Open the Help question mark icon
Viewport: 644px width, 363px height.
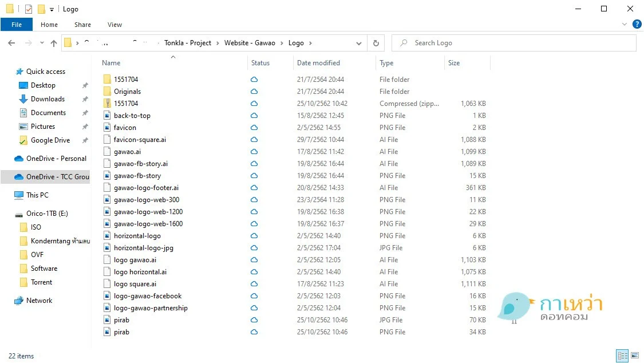tap(637, 25)
